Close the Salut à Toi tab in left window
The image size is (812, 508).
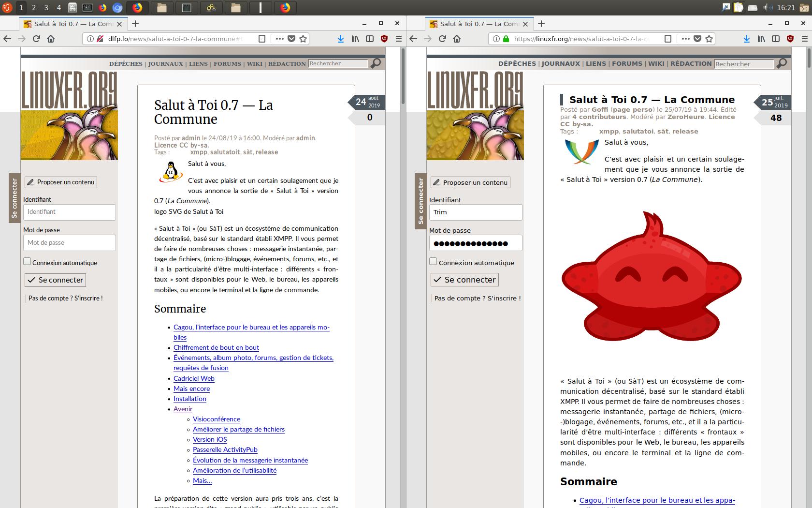120,24
